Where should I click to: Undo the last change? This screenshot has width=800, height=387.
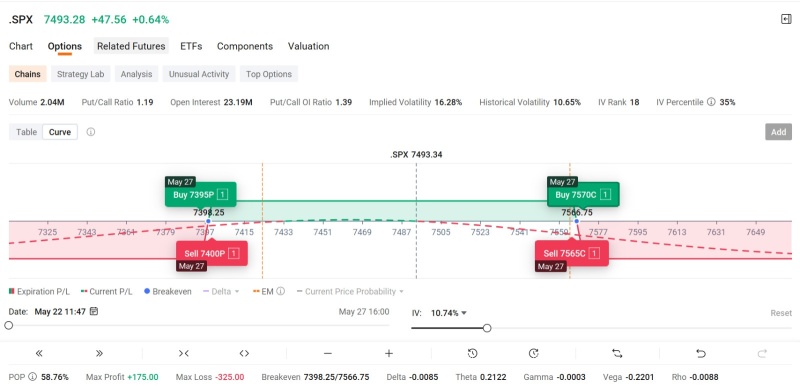click(x=701, y=353)
